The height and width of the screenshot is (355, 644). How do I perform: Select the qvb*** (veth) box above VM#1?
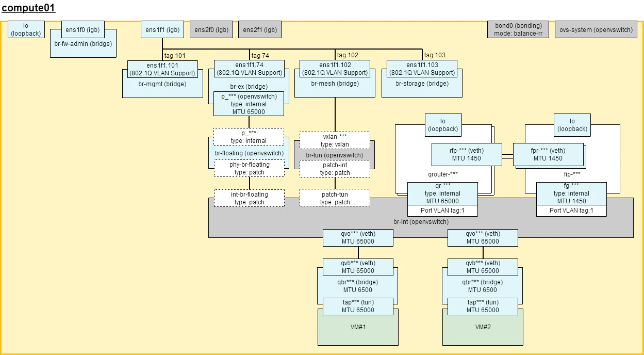coord(358,267)
